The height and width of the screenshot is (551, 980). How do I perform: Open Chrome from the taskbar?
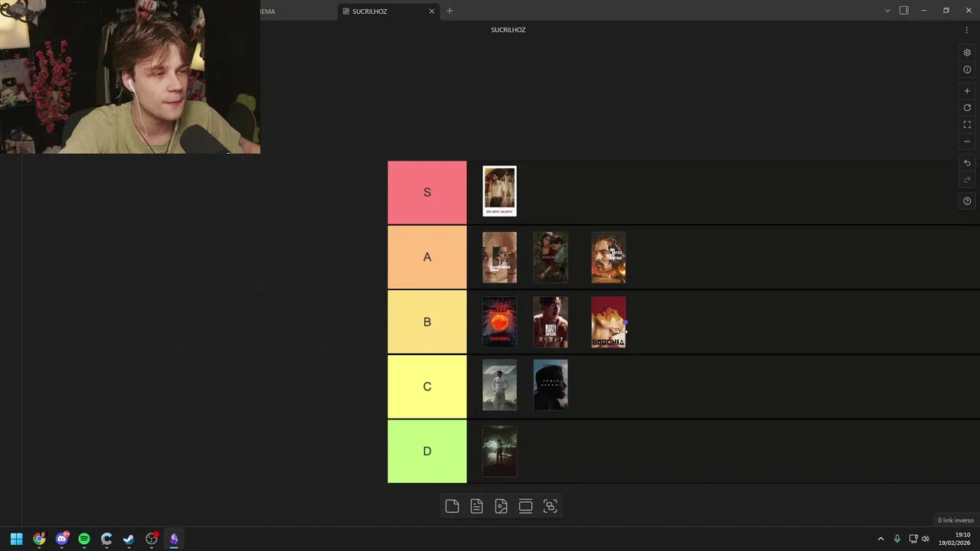click(39, 539)
